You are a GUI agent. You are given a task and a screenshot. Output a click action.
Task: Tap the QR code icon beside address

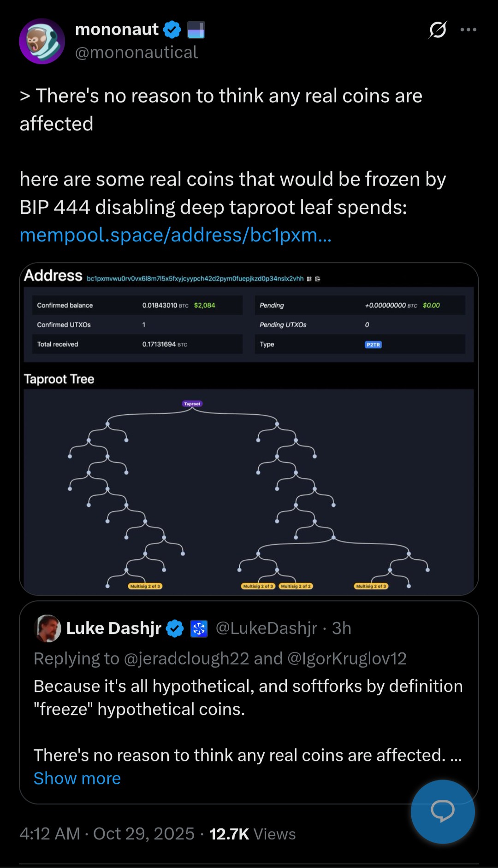tap(309, 279)
